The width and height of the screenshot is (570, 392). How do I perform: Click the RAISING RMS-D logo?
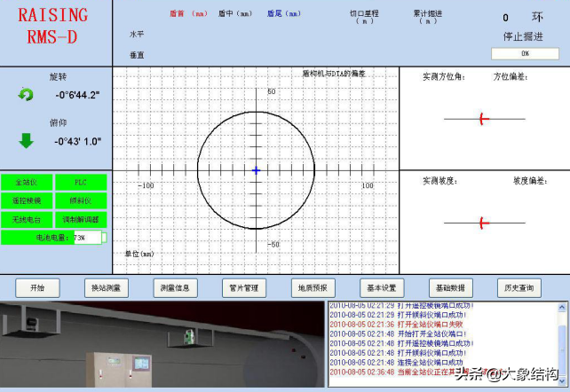(x=53, y=27)
